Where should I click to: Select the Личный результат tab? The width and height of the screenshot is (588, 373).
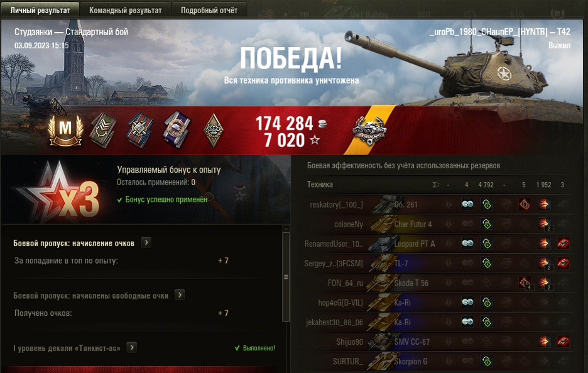(40, 10)
